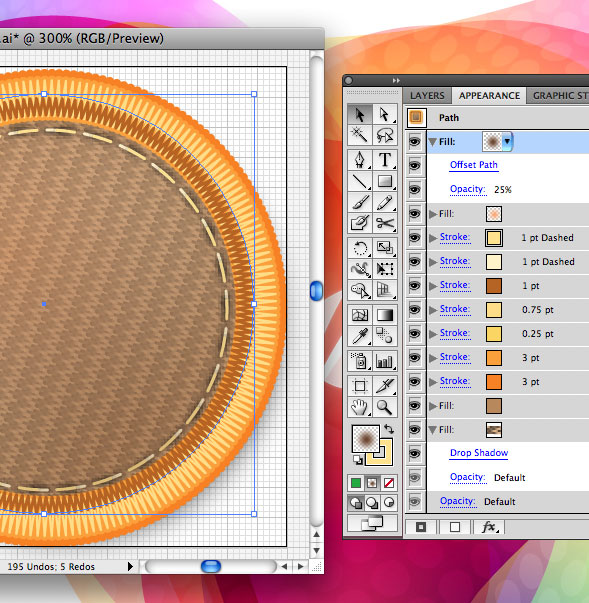Activate the Scale tool

pos(384,248)
